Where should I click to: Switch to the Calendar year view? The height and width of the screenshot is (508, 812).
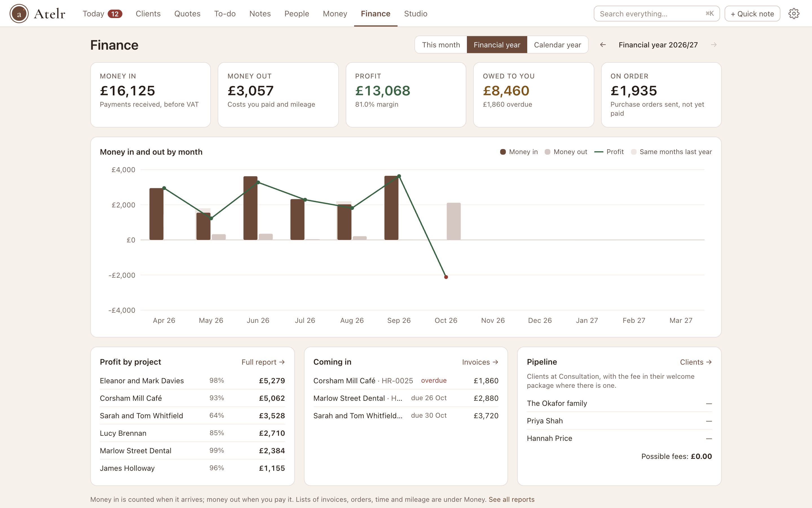[x=557, y=45]
